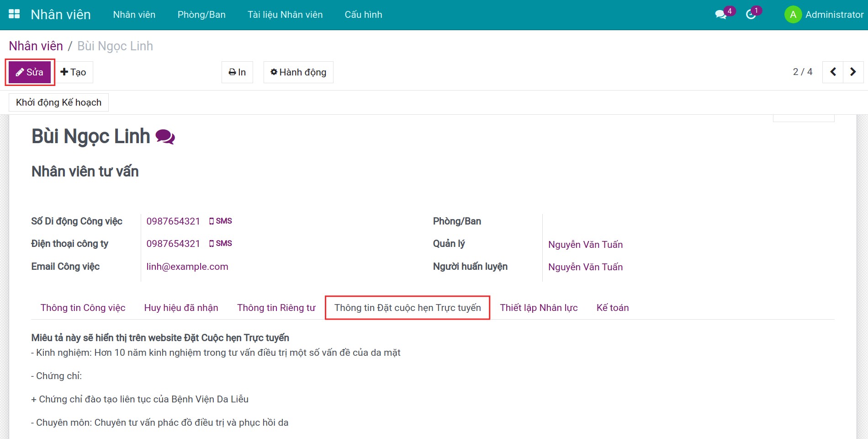The image size is (868, 439).
Task: Send SMS to work mobile number
Action: (221, 221)
